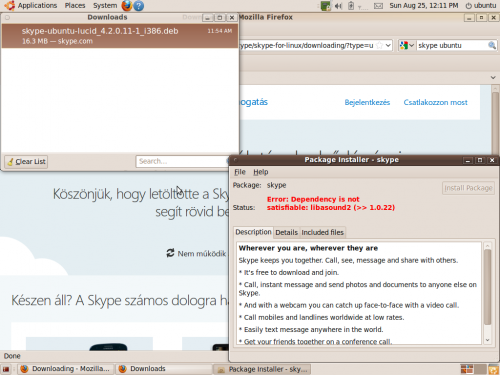The width and height of the screenshot is (500, 375).
Task: Launch Firefox from top panel icon
Action: coord(127,5)
